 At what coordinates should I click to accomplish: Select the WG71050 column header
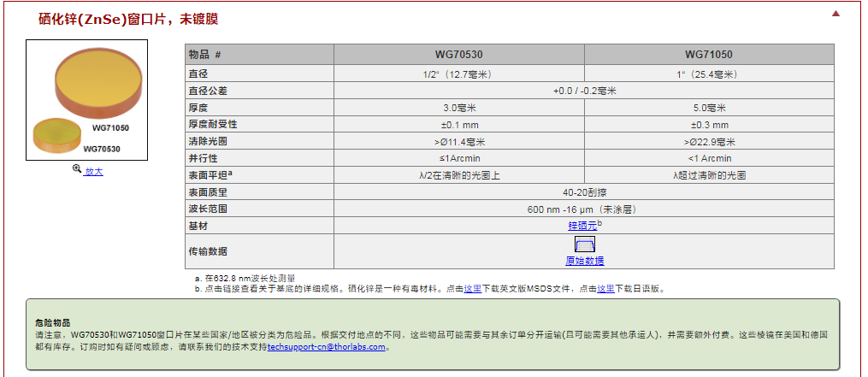(708, 55)
